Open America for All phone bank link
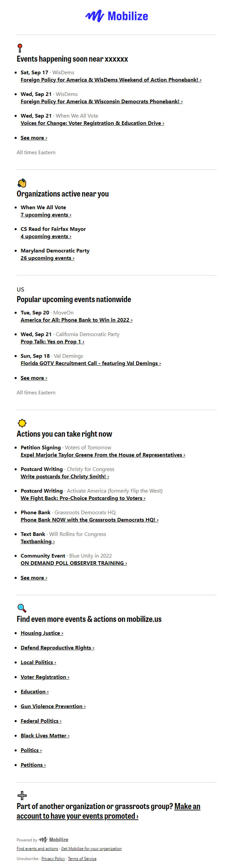Screen dimensions: 233x868 click(x=77, y=320)
